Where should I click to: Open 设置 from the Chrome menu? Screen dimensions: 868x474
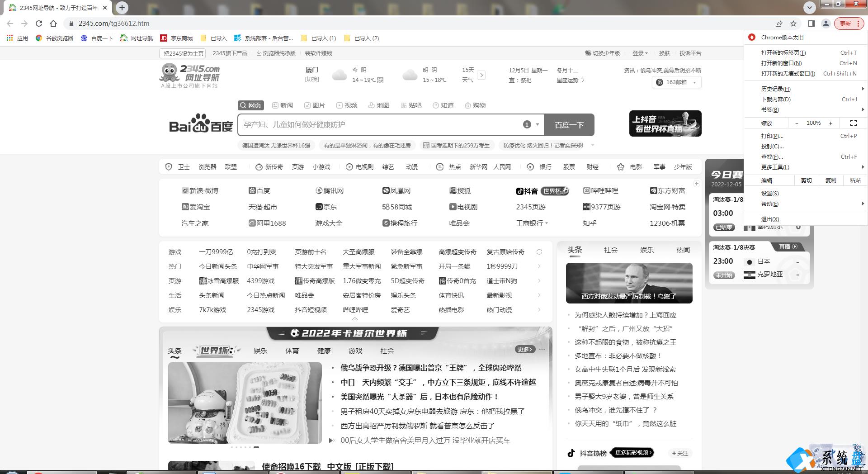[x=806, y=193]
